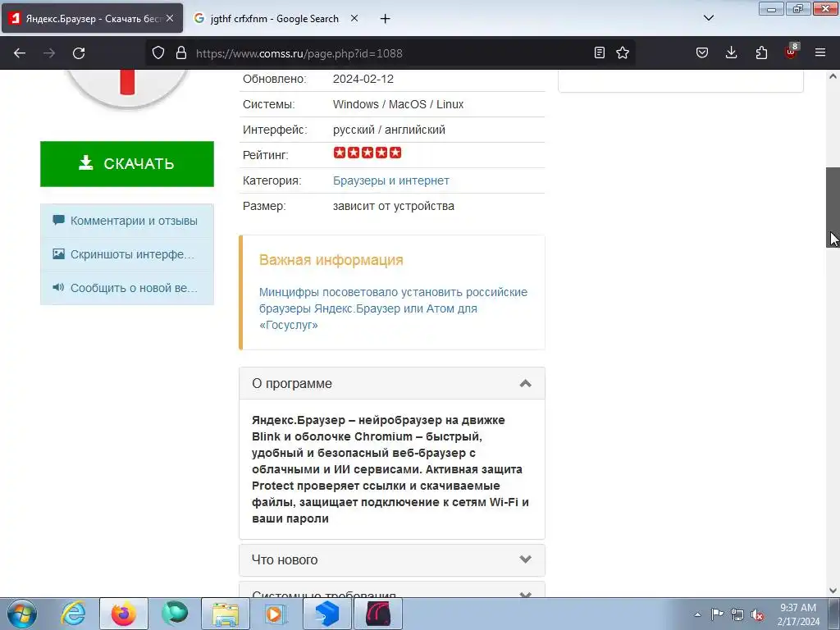Click the green СКАЧАТЬ download button

click(x=127, y=164)
